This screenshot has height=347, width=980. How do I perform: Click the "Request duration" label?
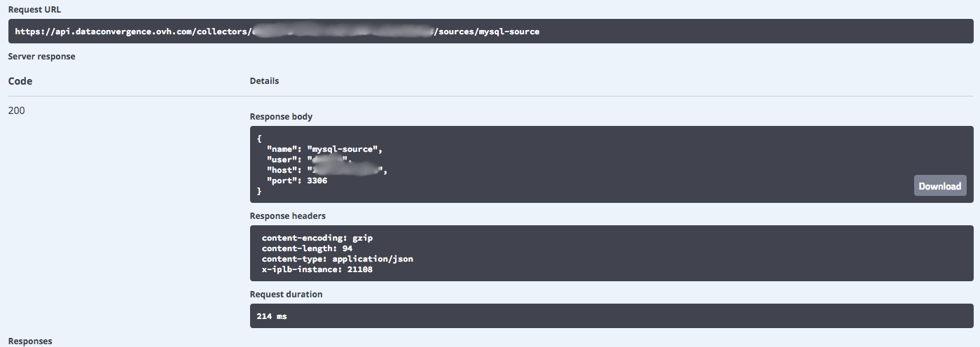click(x=286, y=295)
